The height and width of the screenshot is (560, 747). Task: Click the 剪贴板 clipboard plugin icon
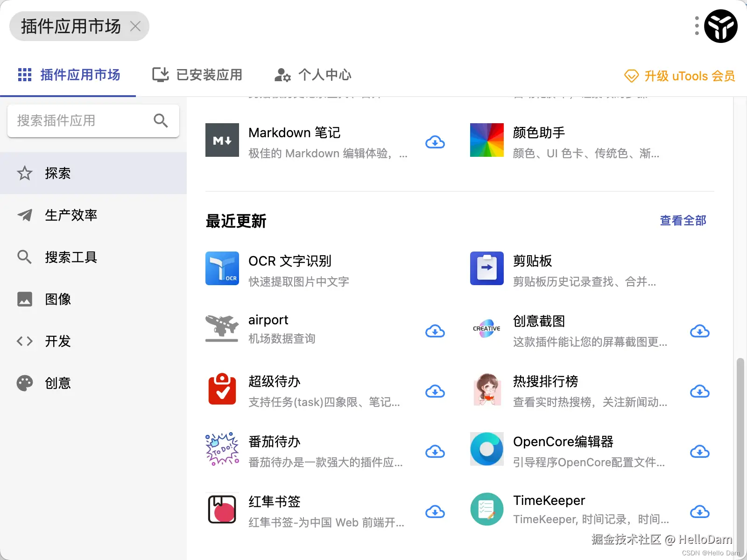(486, 268)
